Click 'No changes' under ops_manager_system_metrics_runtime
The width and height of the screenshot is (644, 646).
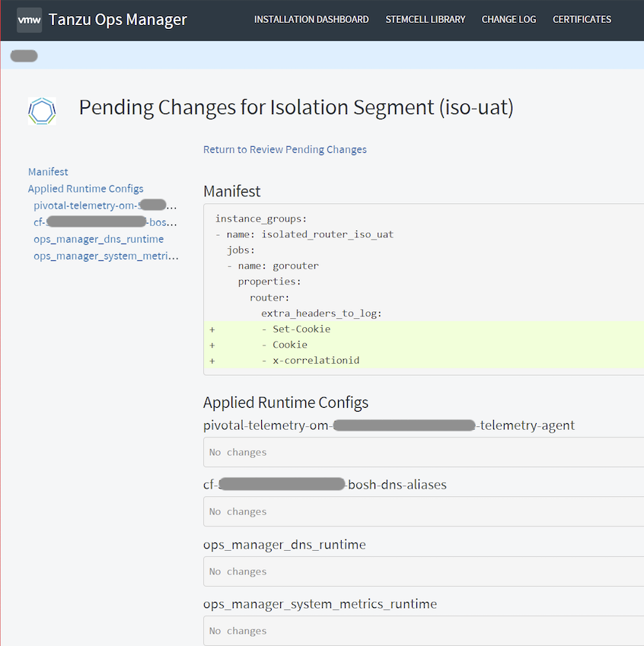238,632
